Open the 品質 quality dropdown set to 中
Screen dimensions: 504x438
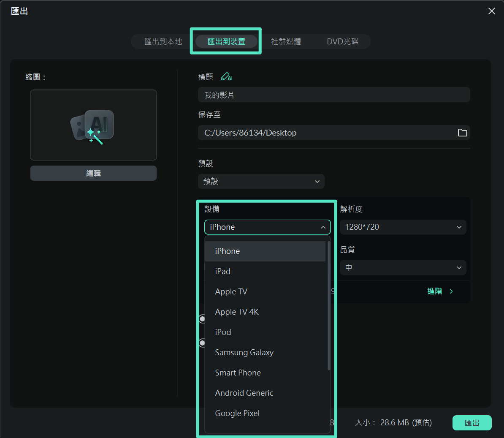(x=403, y=267)
